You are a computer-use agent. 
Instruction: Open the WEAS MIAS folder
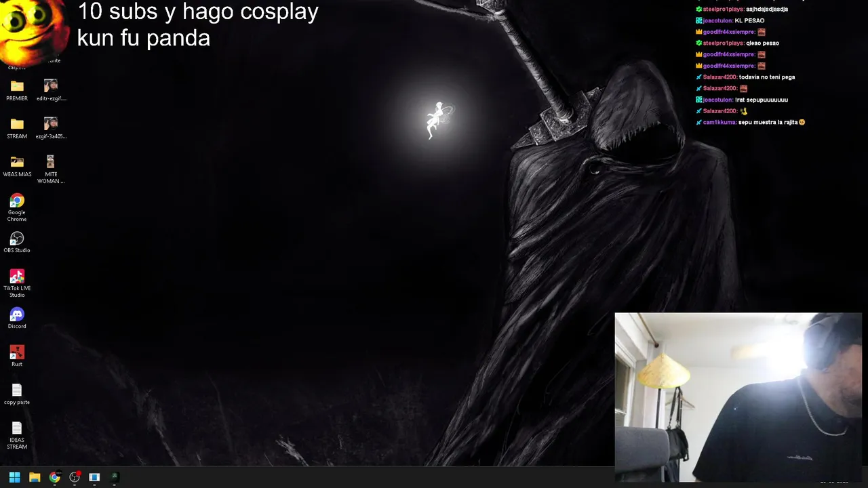pyautogui.click(x=17, y=166)
